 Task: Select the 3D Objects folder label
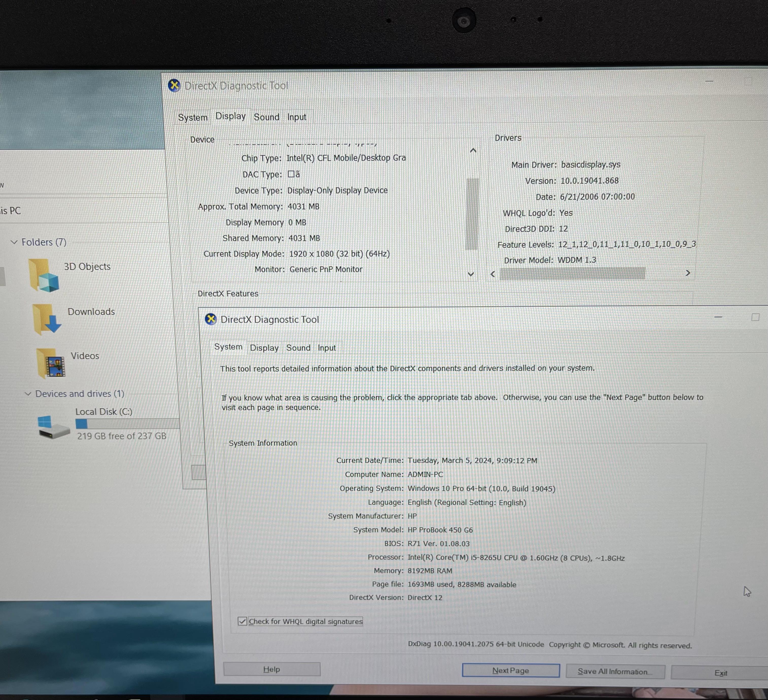[87, 266]
